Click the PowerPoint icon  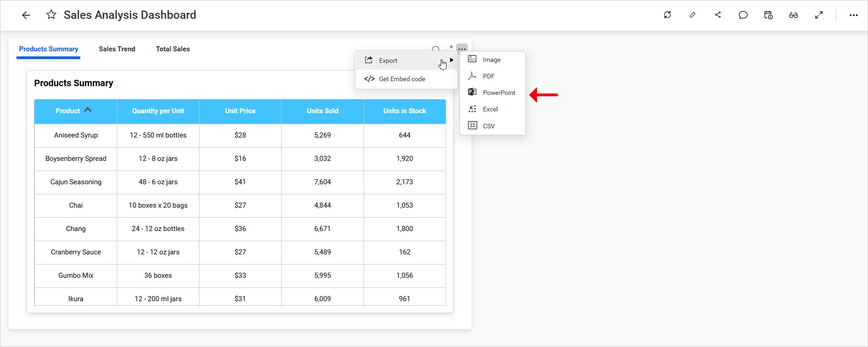click(472, 92)
